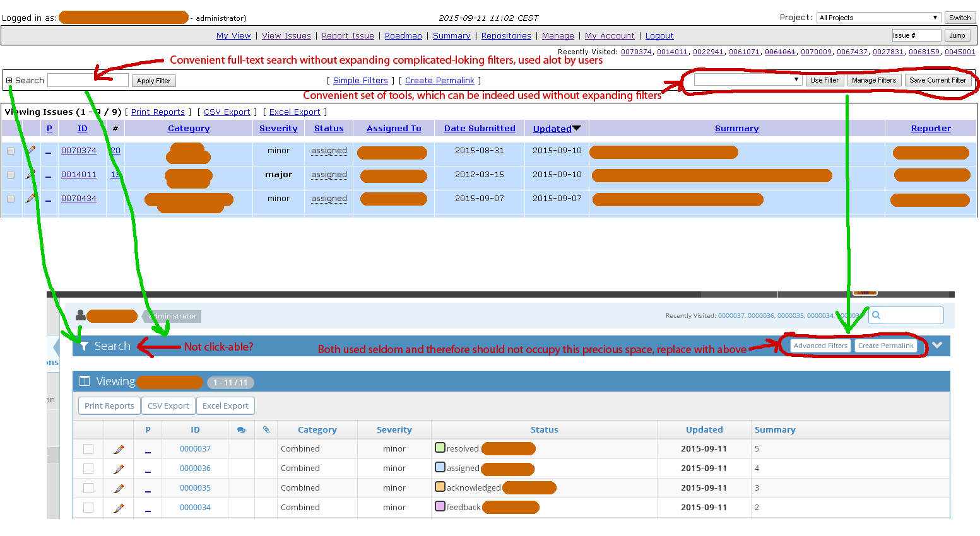Go to Report Issue page
980x536 pixels.
[348, 36]
